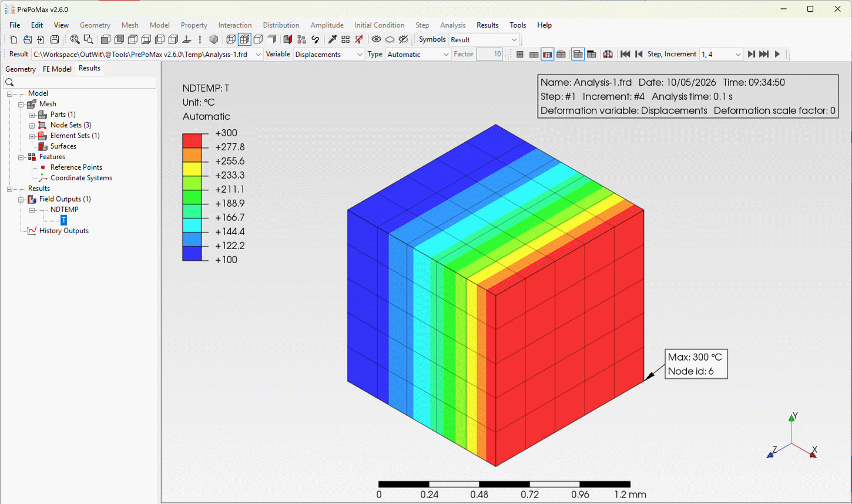Toggle show element edges display mode
The image size is (852, 504).
pyautogui.click(x=244, y=39)
